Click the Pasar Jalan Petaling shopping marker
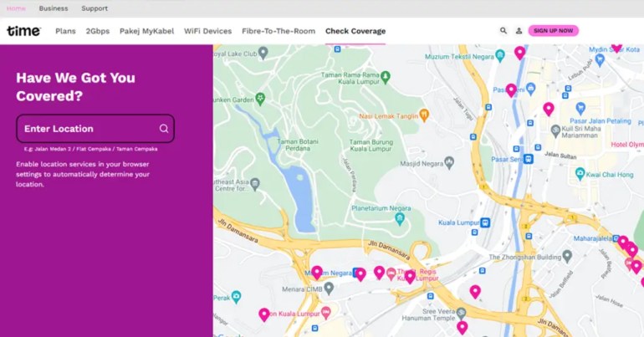 coord(580,109)
